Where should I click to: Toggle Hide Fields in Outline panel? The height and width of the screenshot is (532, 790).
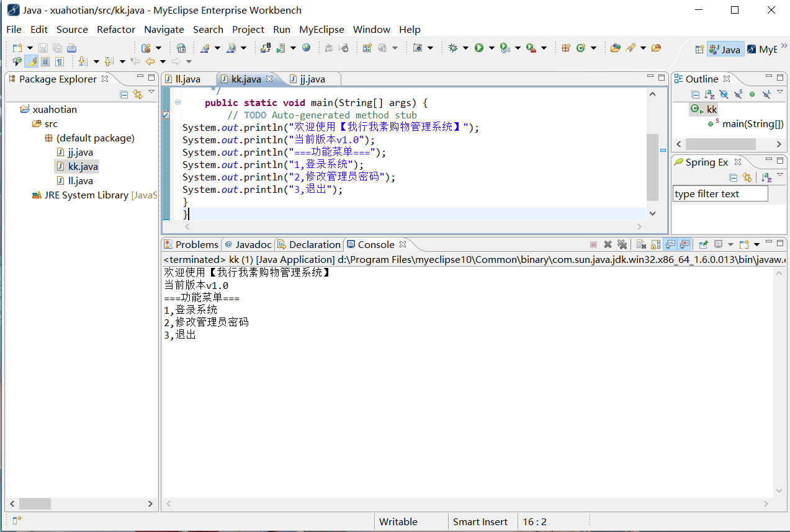(724, 94)
